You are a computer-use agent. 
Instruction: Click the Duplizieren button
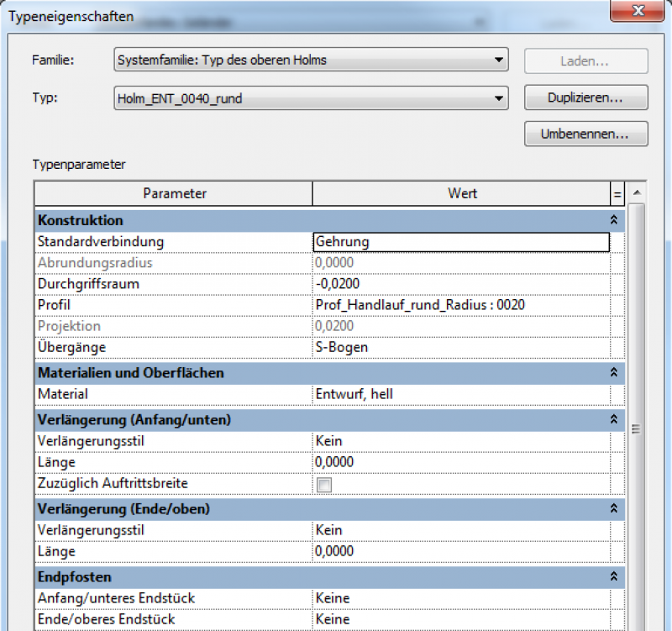pyautogui.click(x=585, y=98)
